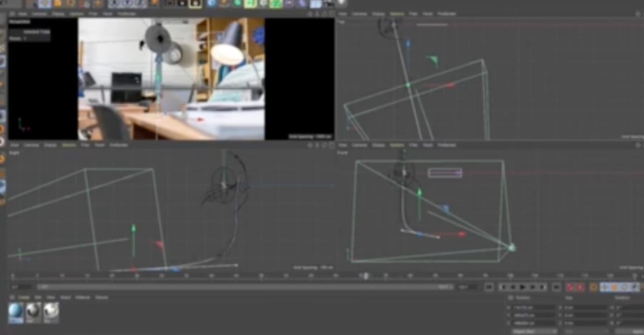The height and width of the screenshot is (335, 644).
Task: Click the Record Active Objects button
Action: [569, 287]
